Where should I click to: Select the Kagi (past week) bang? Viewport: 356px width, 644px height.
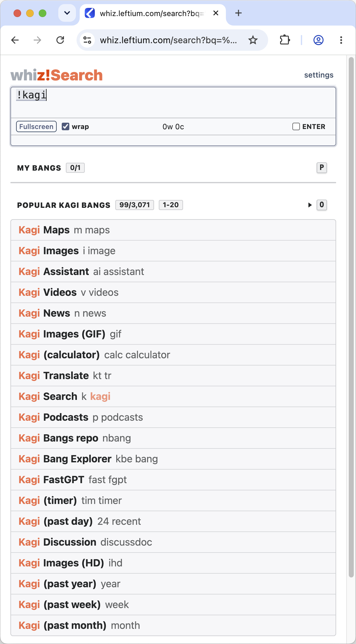[x=173, y=605]
